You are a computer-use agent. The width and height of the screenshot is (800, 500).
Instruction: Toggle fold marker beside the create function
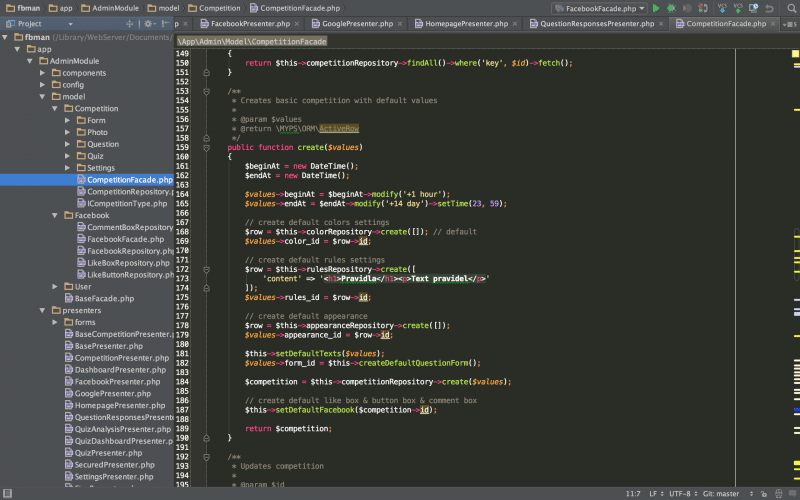tap(206, 148)
